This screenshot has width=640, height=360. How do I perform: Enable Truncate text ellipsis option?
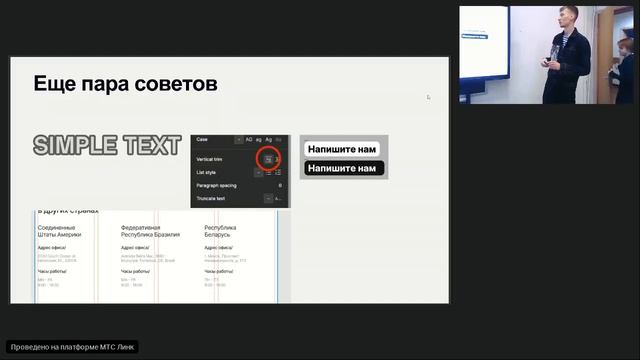pyautogui.click(x=278, y=199)
